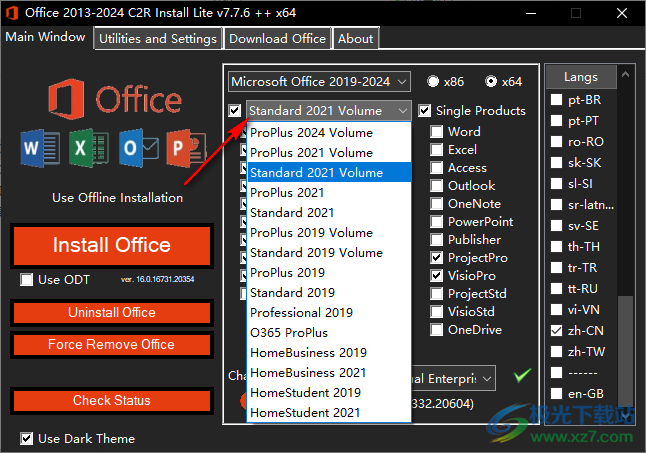646x453 pixels.
Task: Choose Standard 2021 Volume in list
Action: [329, 173]
